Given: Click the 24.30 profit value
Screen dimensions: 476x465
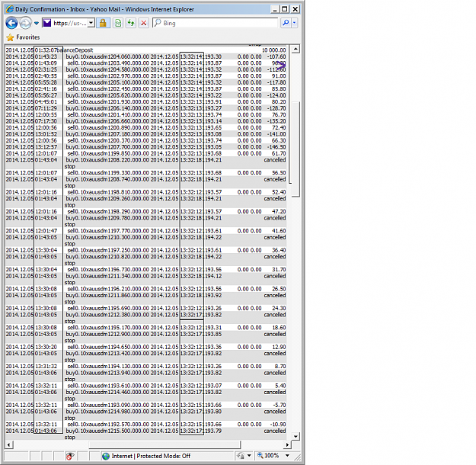Looking at the screenshot, I should click(x=279, y=308).
